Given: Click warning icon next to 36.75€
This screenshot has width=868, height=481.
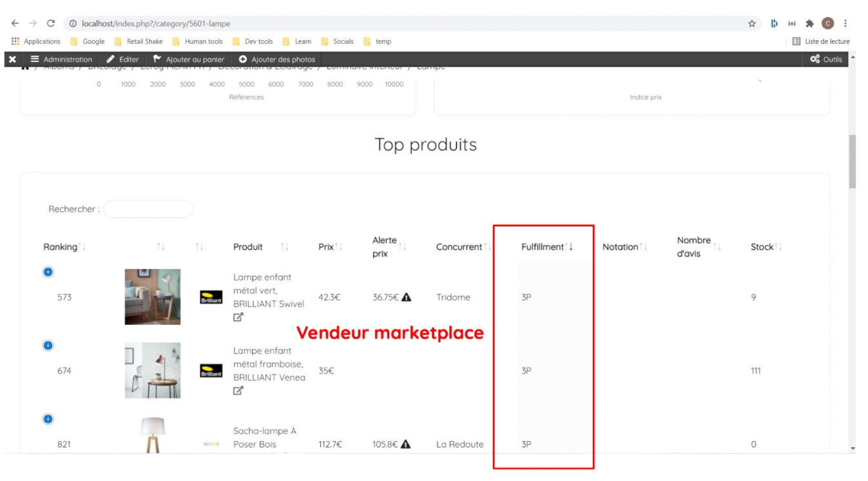Looking at the screenshot, I should coord(406,297).
